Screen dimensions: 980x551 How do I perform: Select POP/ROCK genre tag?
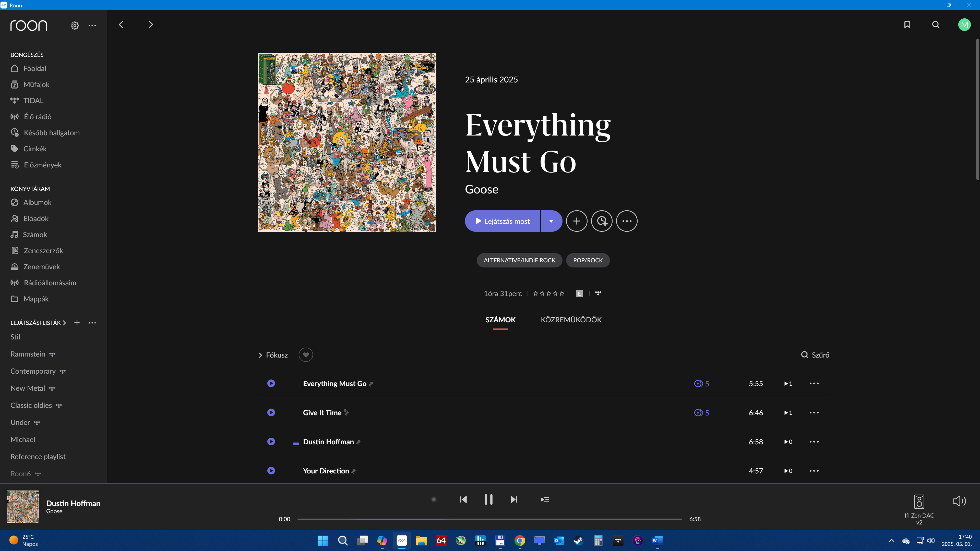pos(588,260)
